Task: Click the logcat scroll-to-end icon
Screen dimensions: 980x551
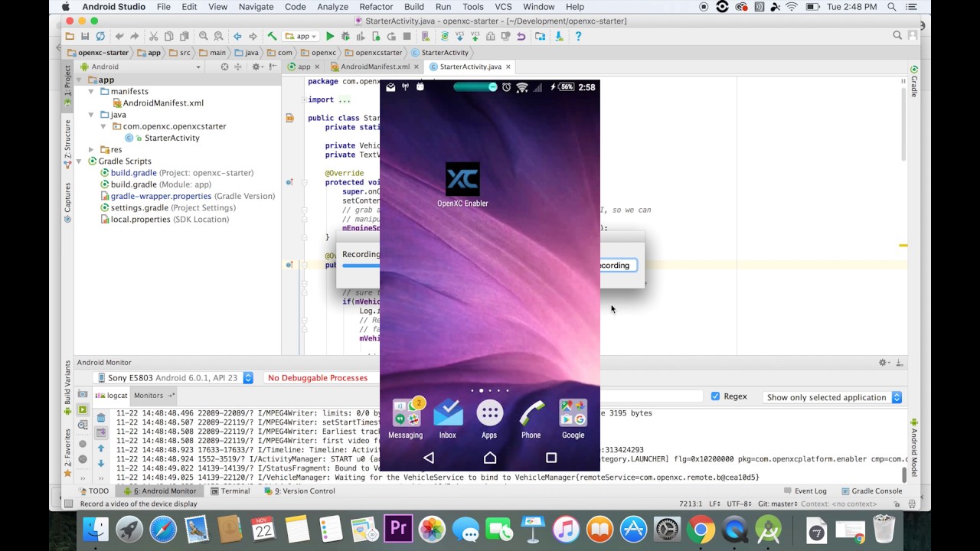Action: point(101,433)
